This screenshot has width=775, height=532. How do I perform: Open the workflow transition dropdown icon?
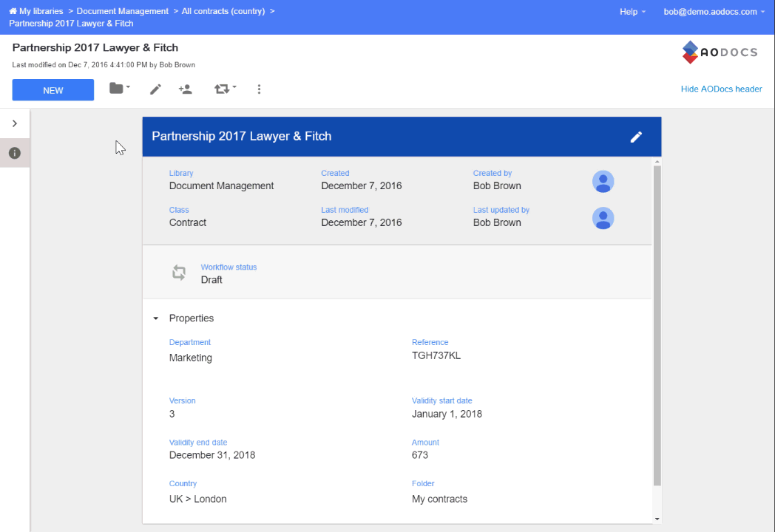pyautogui.click(x=225, y=89)
